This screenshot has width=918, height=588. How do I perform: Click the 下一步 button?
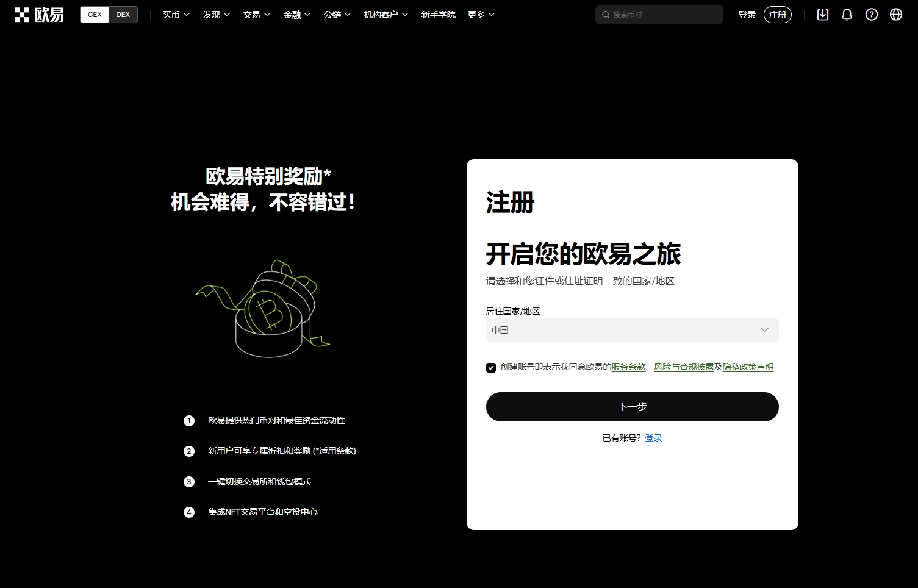click(x=632, y=406)
